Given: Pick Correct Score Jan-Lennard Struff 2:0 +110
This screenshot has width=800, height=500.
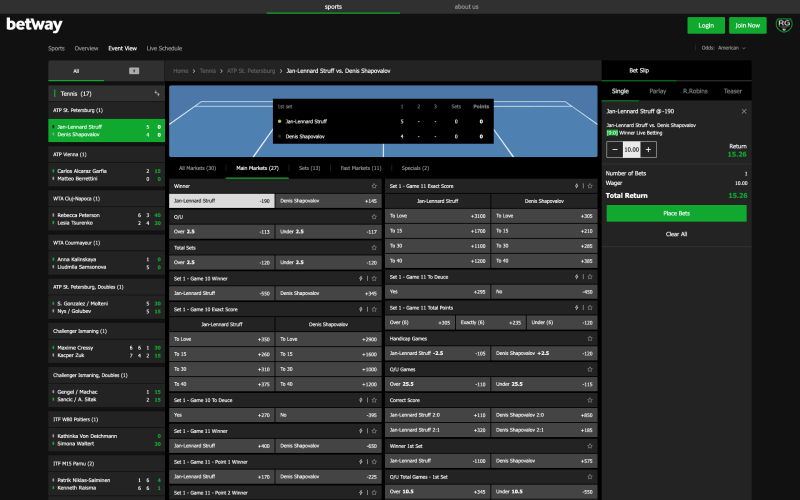Looking at the screenshot, I should 437,415.
